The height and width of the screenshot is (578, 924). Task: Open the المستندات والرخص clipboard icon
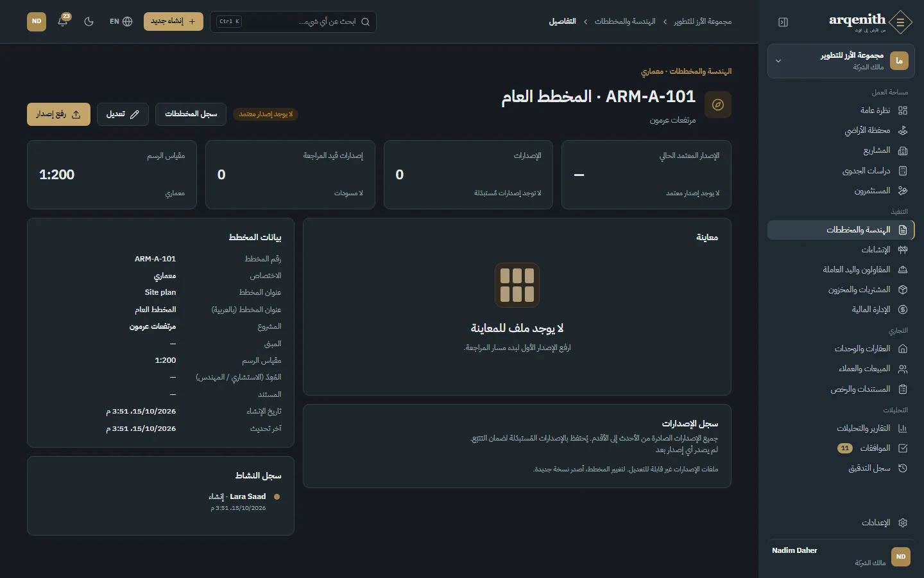903,389
